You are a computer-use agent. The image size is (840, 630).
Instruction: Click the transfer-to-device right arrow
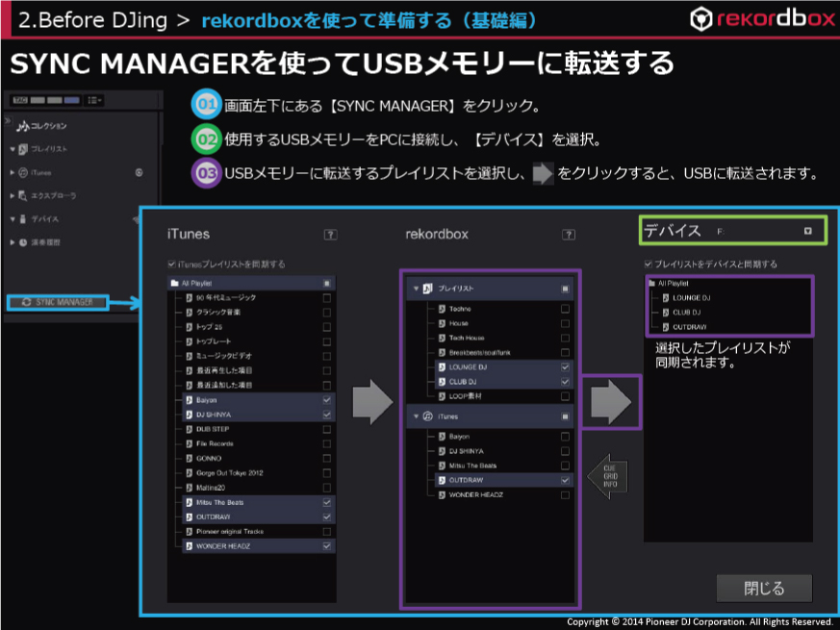coord(611,402)
